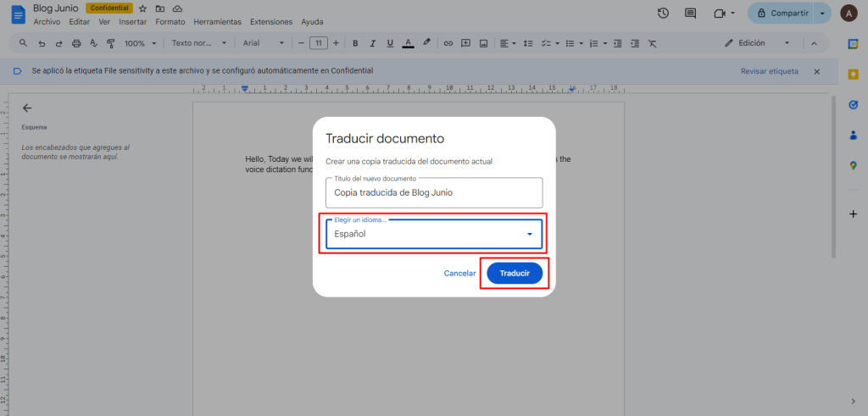This screenshot has width=868, height=416.
Task: Click the insert image icon
Action: (x=483, y=43)
